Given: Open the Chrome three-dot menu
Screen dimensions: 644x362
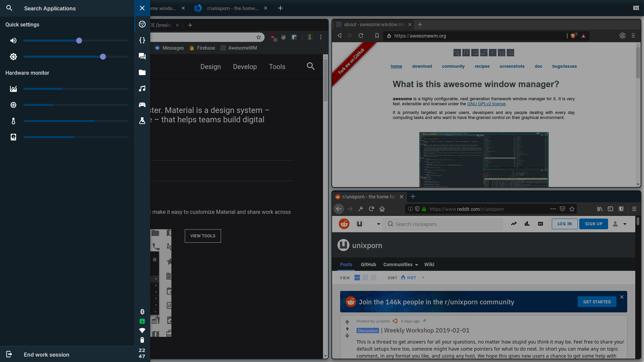Looking at the screenshot, I should tap(321, 37).
